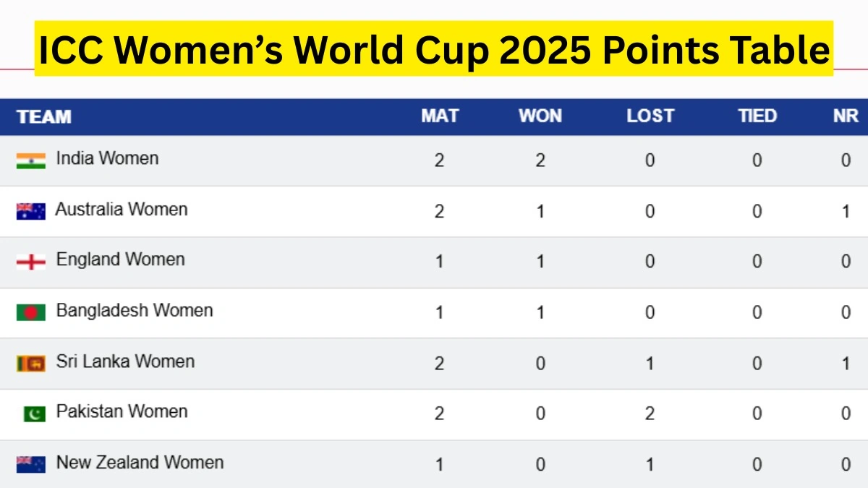The height and width of the screenshot is (488, 868).
Task: Click the India flag icon
Action: point(30,160)
